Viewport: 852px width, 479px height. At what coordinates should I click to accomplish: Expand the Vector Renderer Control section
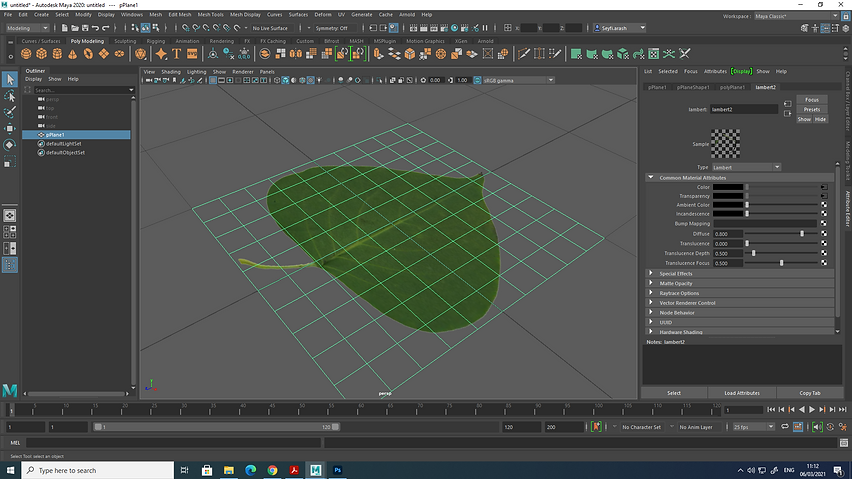650,302
